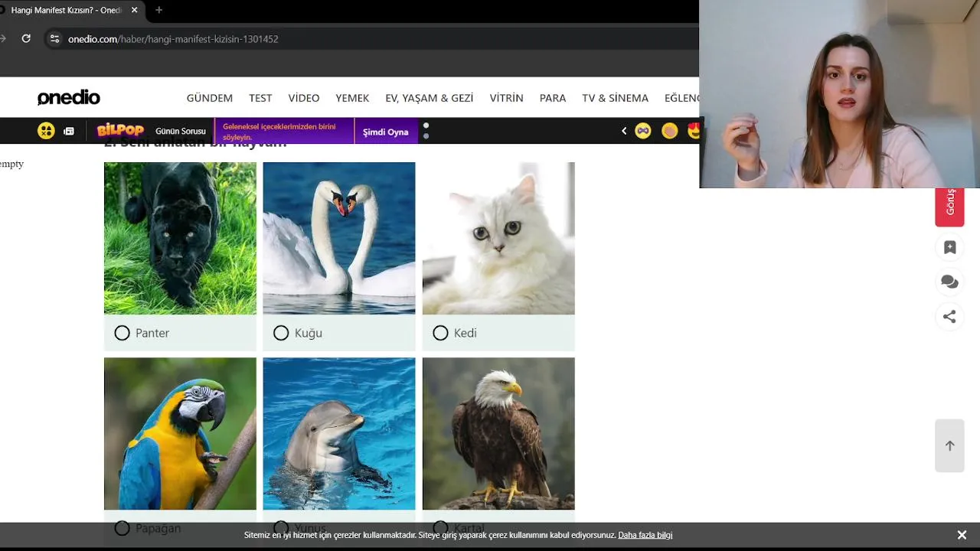Click the parrot image

[x=180, y=433]
